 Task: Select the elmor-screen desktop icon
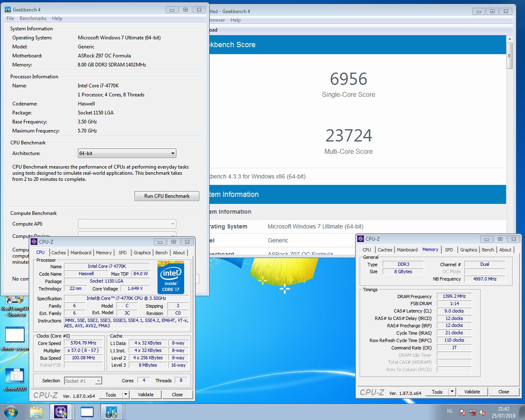pyautogui.click(x=15, y=339)
